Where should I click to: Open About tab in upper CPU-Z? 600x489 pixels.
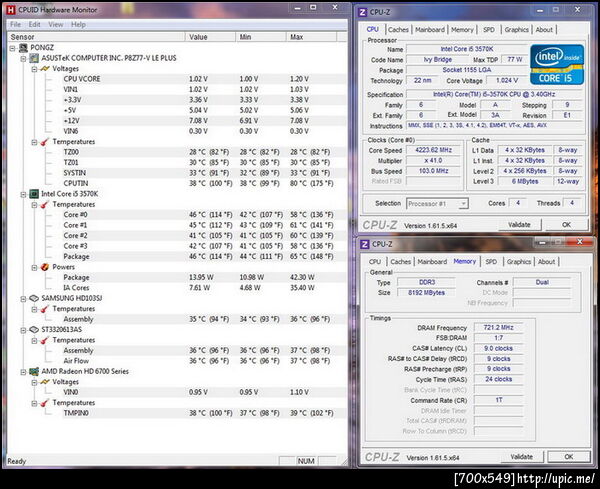click(x=544, y=30)
